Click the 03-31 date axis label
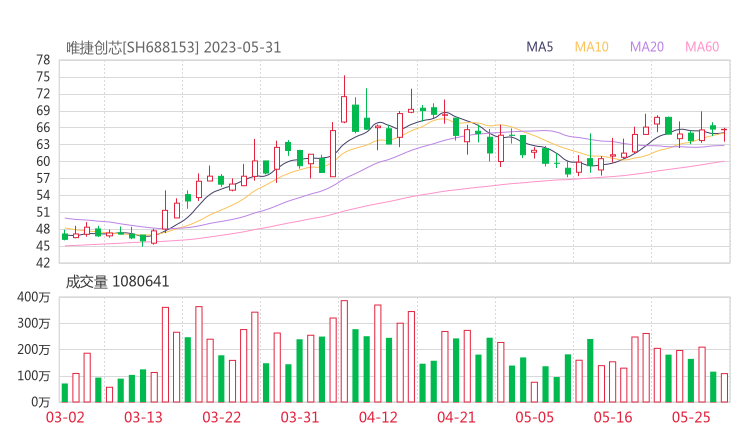 [300, 418]
